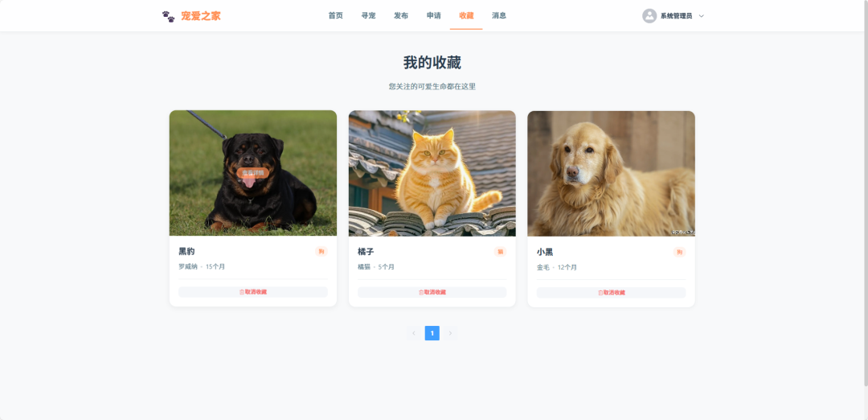Click the 猫 tag on 橘子 card
This screenshot has width=868, height=420.
(500, 252)
